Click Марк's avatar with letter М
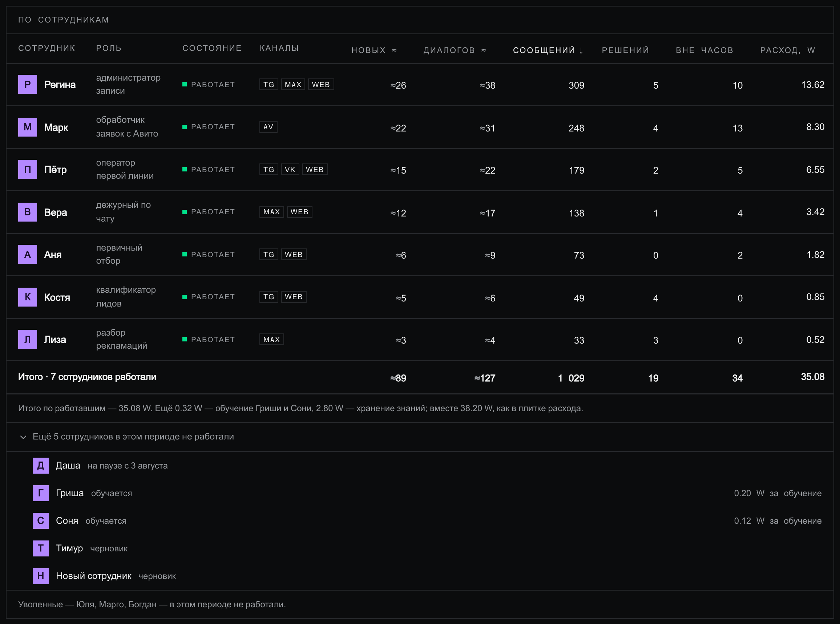This screenshot has width=840, height=624. 28,127
